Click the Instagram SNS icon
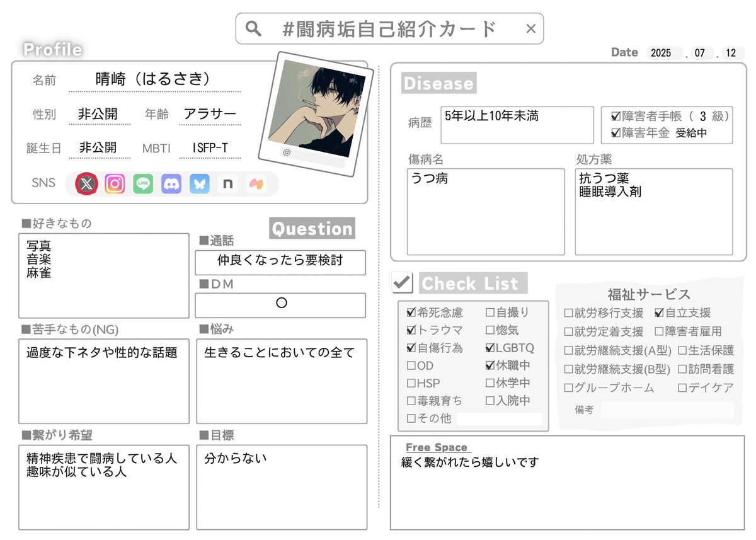756x540 pixels. (x=115, y=183)
